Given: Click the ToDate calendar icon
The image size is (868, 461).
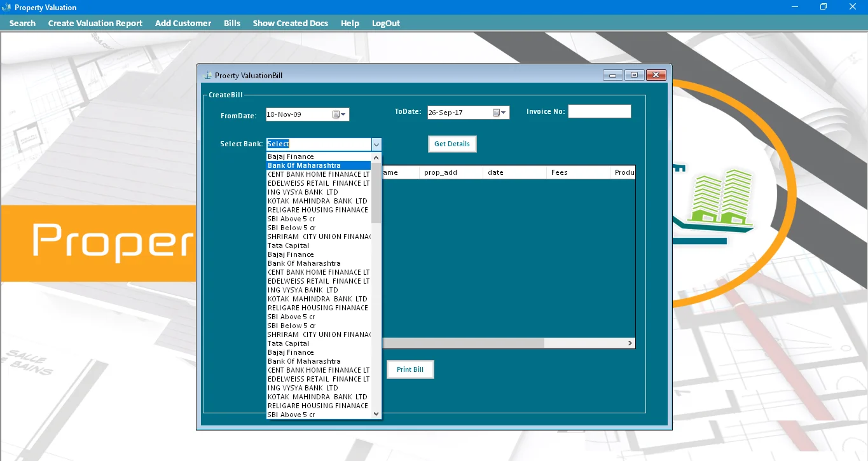Looking at the screenshot, I should coord(497,113).
